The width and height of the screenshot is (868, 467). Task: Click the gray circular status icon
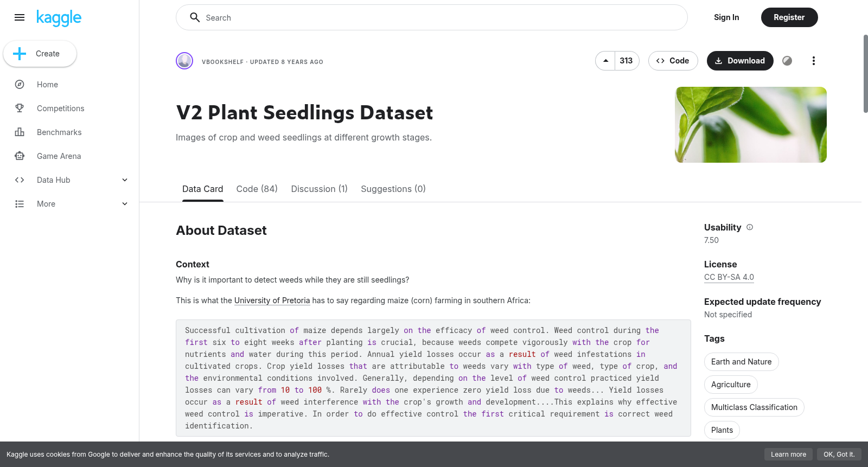click(787, 61)
